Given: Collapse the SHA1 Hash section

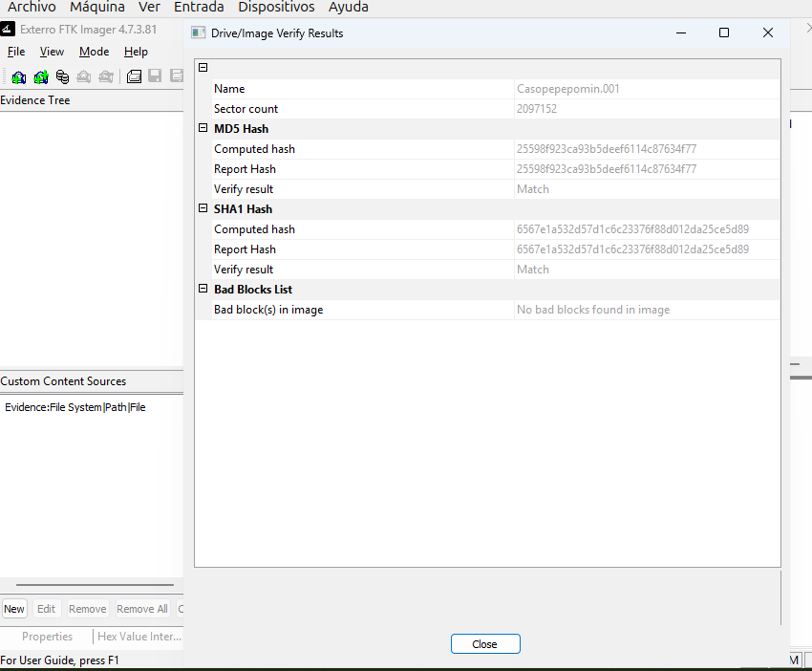Looking at the screenshot, I should click(x=203, y=208).
